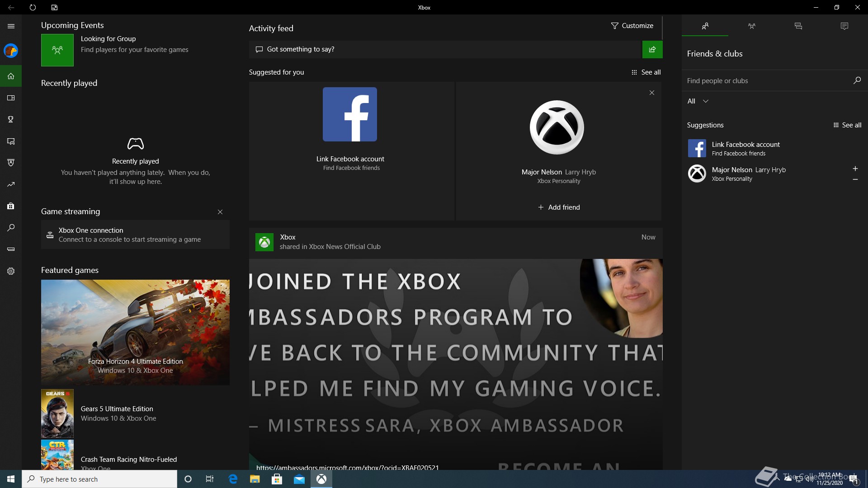Image resolution: width=868 pixels, height=488 pixels.
Task: Switch to Friends & clubs tab
Action: (705, 26)
